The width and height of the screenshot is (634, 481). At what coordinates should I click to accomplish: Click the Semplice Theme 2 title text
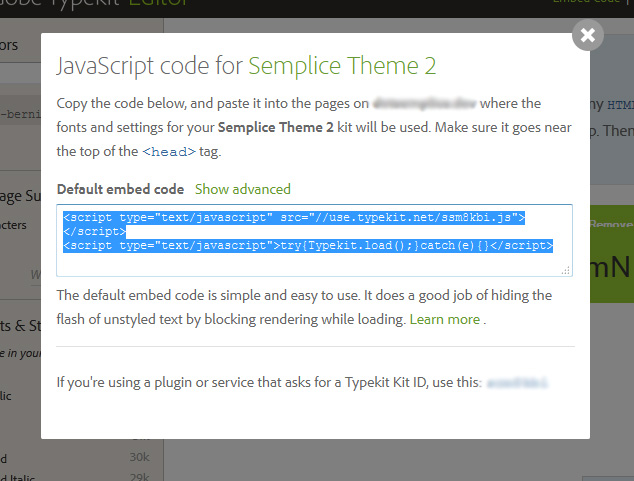[x=342, y=67]
